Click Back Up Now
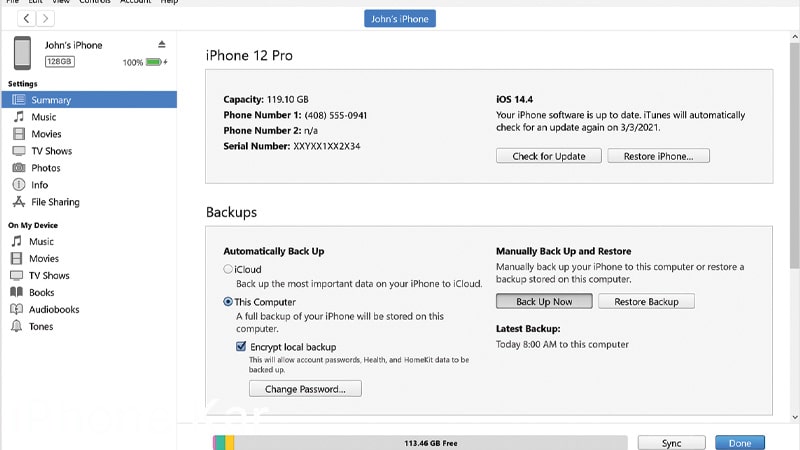This screenshot has width=800, height=450. [544, 302]
